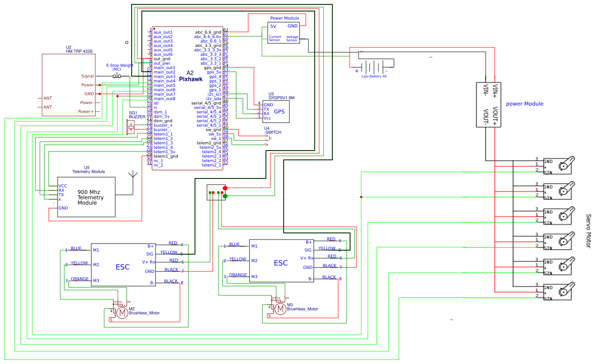
Task: Select the nc_2 pin label
Action: [x=158, y=165]
